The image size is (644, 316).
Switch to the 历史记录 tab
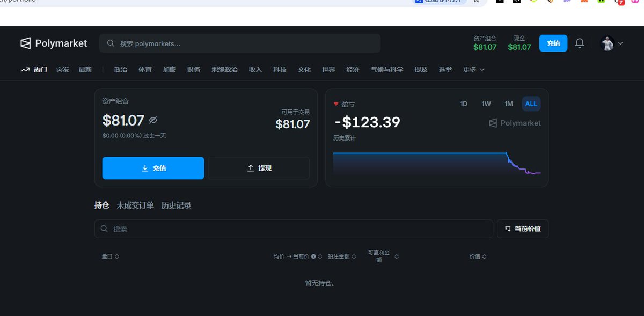pyautogui.click(x=176, y=205)
